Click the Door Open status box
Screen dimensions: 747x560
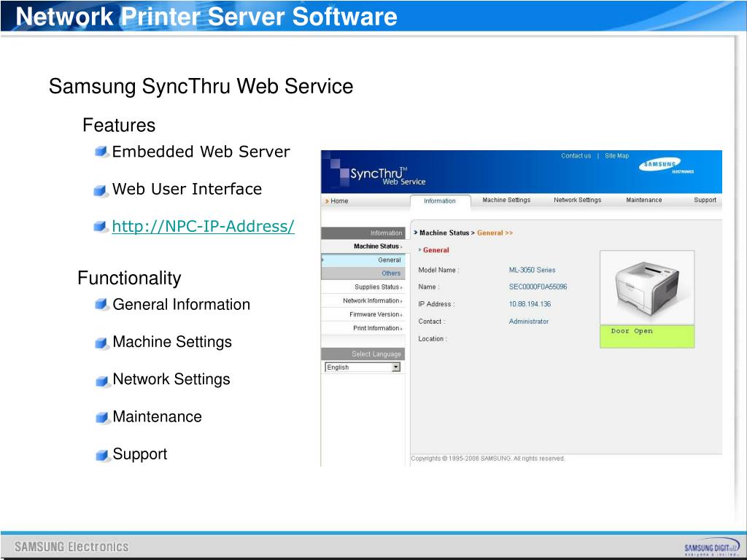click(x=647, y=337)
